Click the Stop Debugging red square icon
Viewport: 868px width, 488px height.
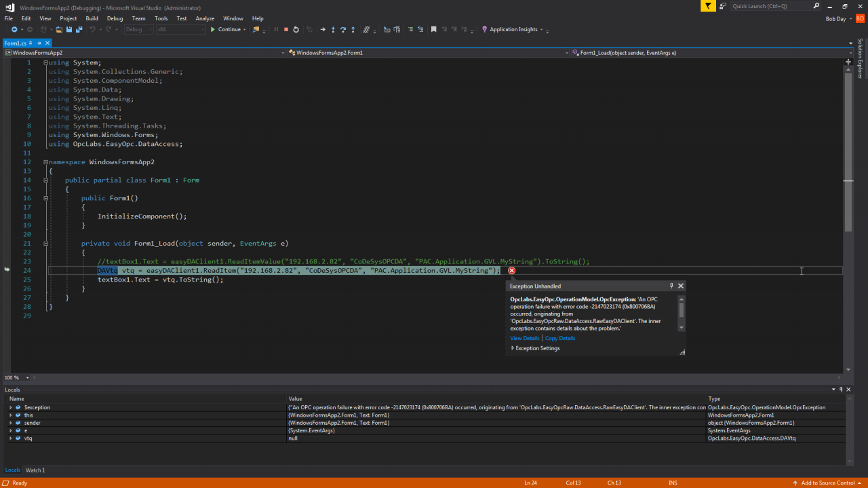[285, 30]
